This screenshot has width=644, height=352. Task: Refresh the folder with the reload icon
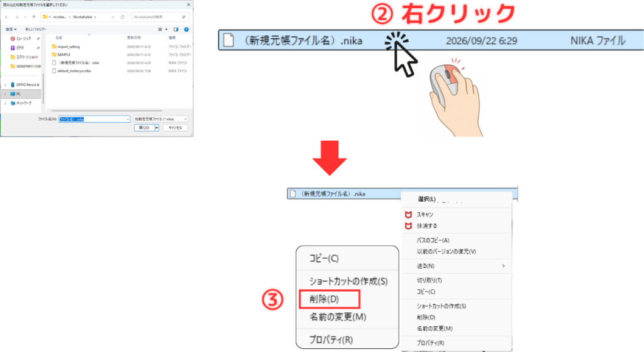coord(123,17)
